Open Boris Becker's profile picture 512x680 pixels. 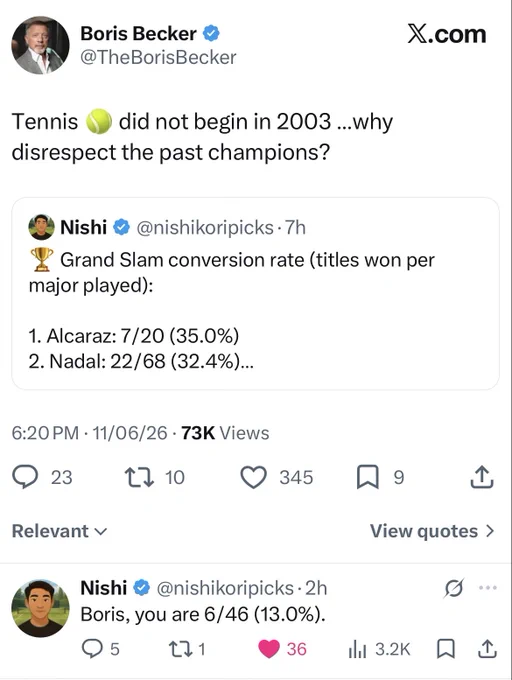40,45
